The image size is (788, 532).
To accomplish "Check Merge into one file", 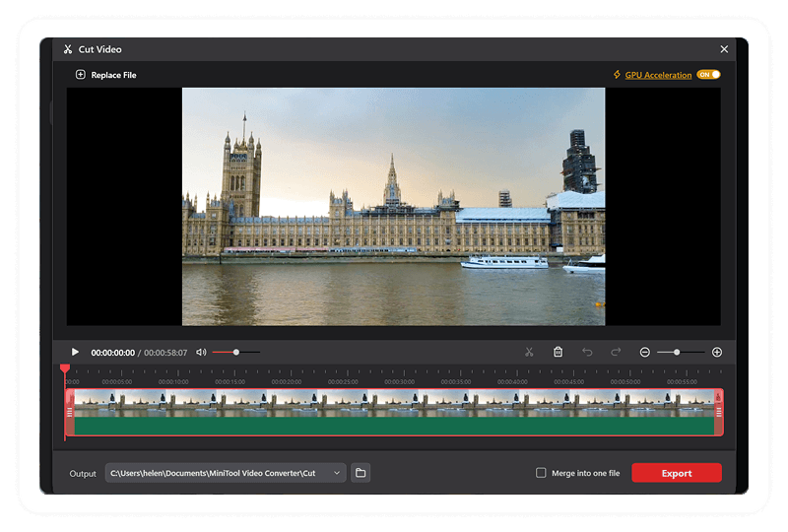I will (x=541, y=473).
